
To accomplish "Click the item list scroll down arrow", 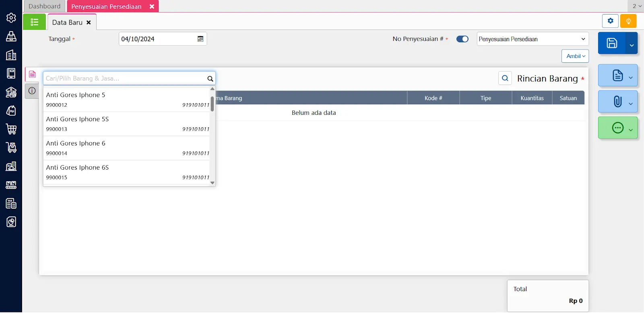I will 213,183.
